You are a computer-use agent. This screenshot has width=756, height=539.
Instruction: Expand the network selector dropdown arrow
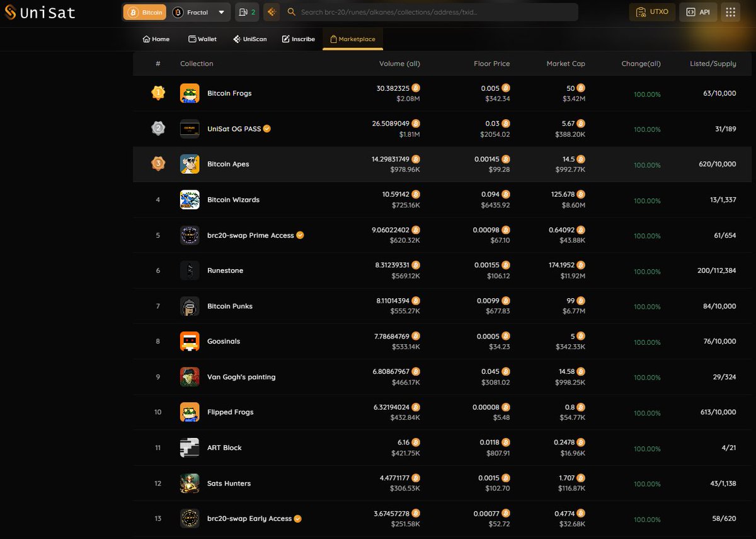221,12
